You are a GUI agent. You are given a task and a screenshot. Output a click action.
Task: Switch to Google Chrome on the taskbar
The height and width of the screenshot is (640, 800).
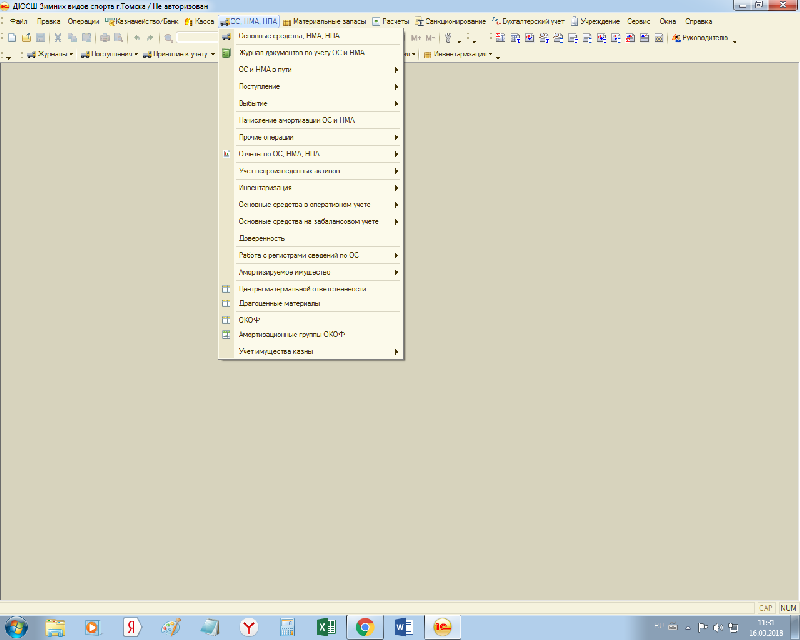pos(365,627)
